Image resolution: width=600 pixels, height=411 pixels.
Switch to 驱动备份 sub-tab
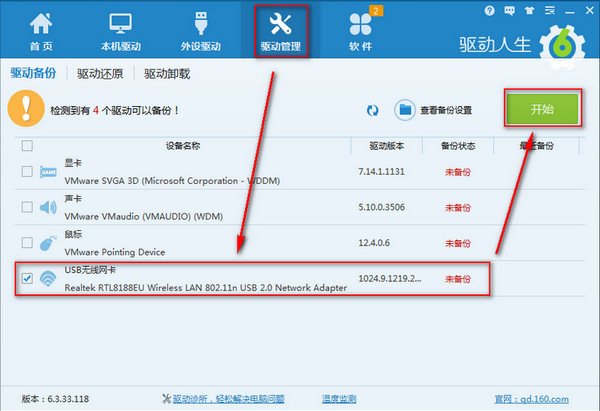(33, 73)
